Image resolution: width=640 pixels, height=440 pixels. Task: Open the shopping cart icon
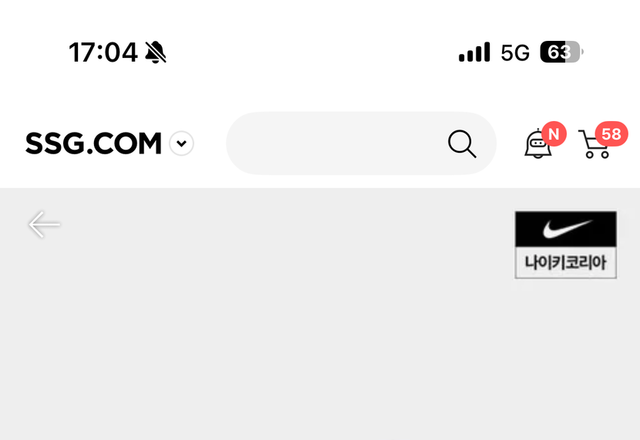click(x=594, y=144)
